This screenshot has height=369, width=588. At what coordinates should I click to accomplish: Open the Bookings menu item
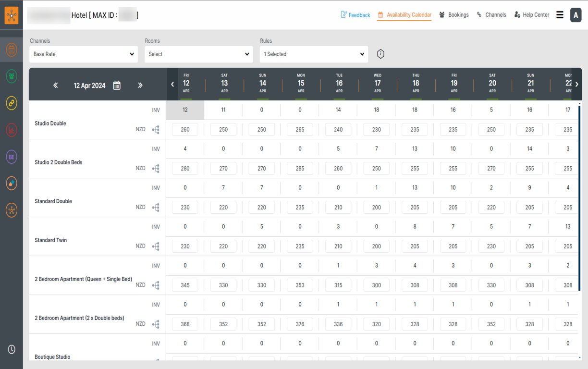454,15
